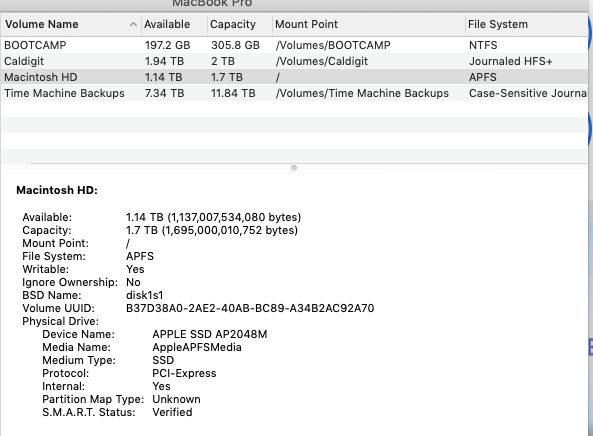Select the Time Machine Backups volume row
Screen dimensions: 593x436
[294, 93]
